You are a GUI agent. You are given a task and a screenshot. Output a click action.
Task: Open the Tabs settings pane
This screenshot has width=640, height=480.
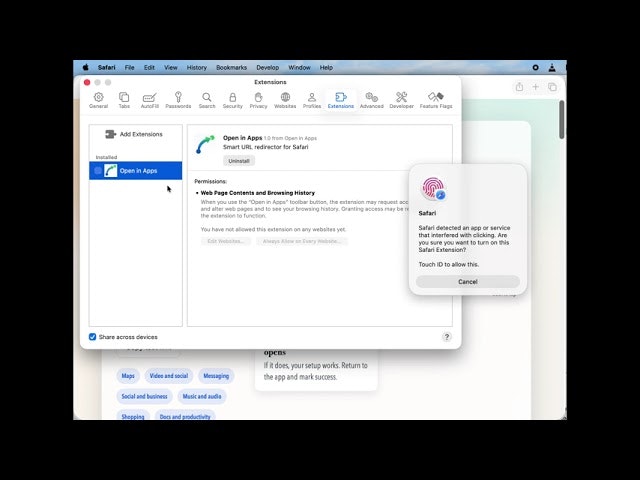[124, 100]
